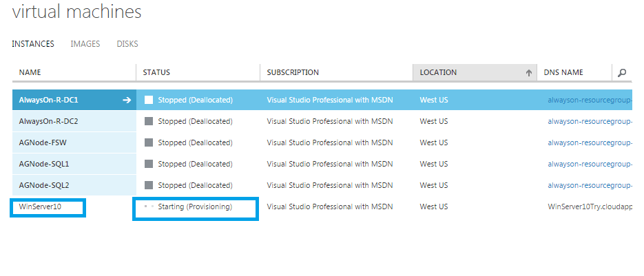Click the provisioning spinner icon for WinServer10
Viewport: 644px width, 276px height.
coord(148,206)
